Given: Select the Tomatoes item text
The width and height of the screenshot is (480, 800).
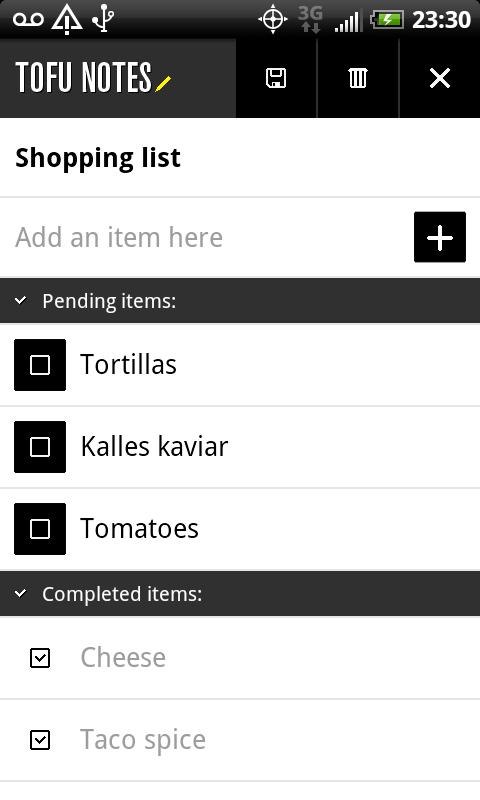Looking at the screenshot, I should tap(139, 529).
